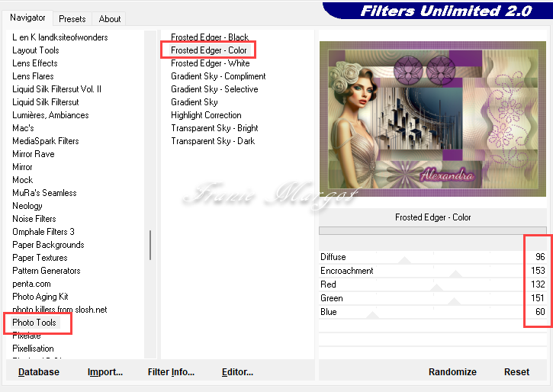Choose Transparent Sky - Dark filter
Viewport: 553px width, 392px height.
click(x=213, y=141)
